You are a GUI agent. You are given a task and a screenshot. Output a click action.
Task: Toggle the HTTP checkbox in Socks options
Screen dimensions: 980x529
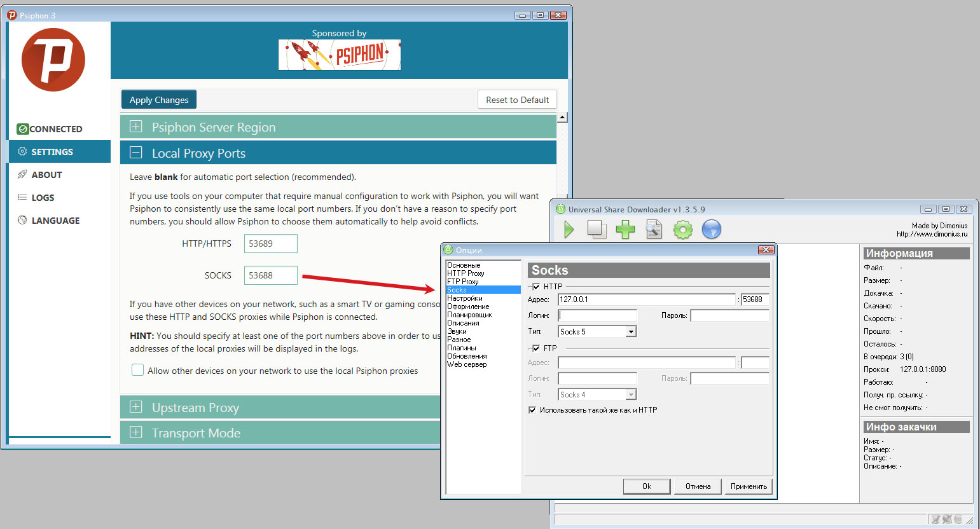point(536,287)
